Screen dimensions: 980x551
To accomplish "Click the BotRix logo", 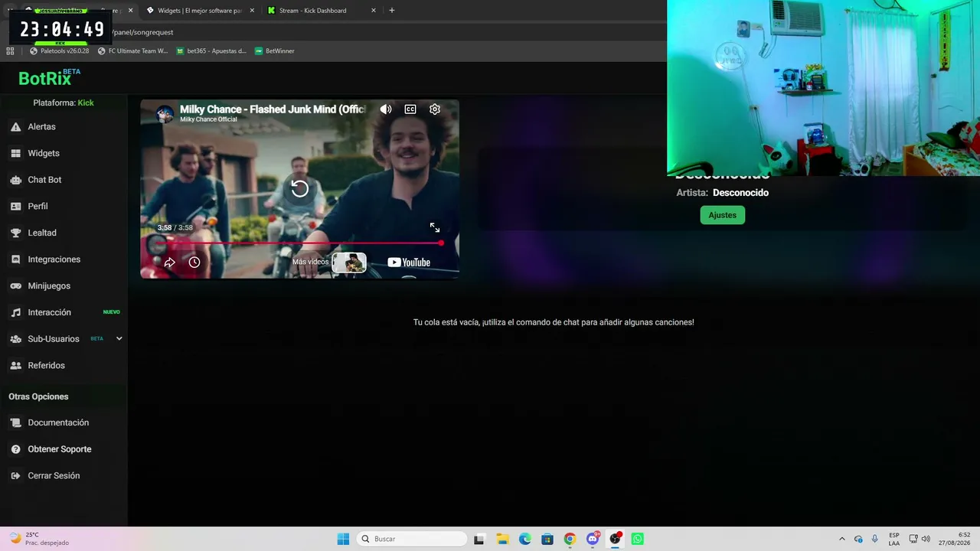I will (49, 77).
